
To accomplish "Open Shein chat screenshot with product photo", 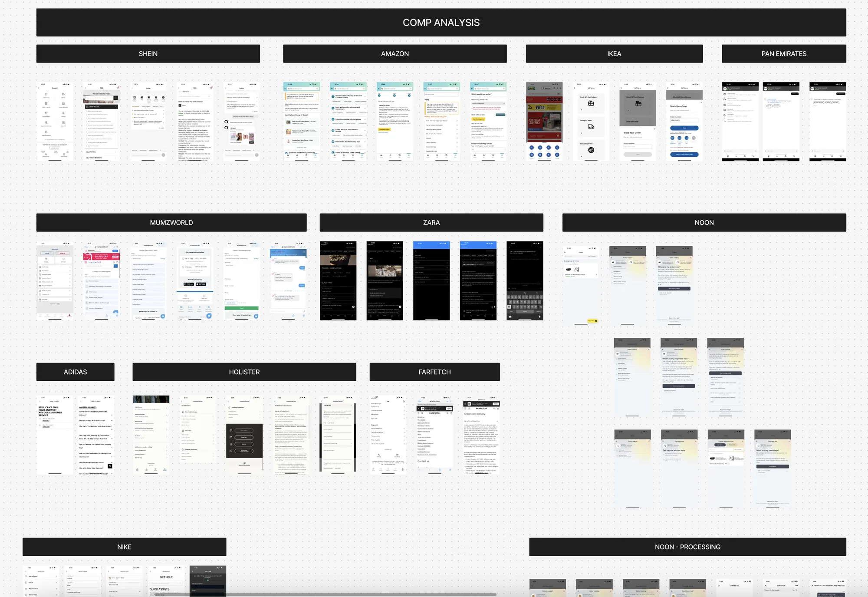I will point(241,122).
